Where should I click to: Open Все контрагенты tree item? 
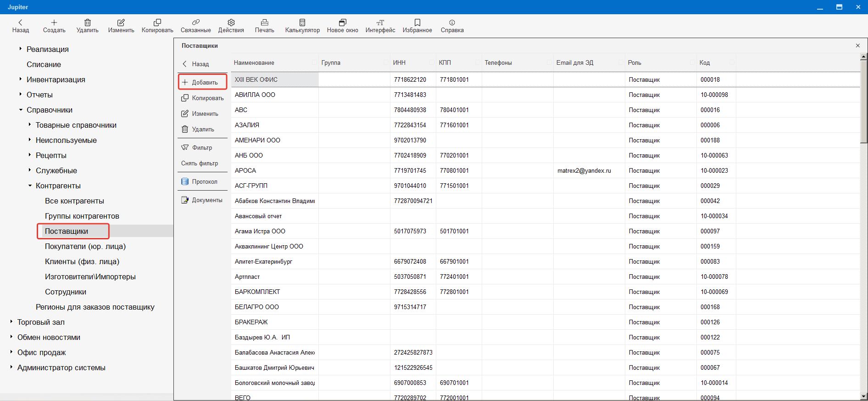point(74,201)
